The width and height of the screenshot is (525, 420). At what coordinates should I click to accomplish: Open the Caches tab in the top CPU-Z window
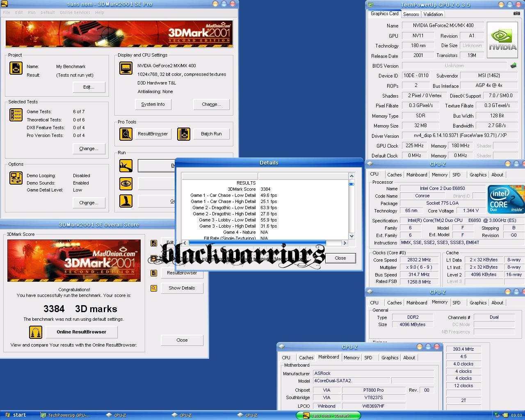click(x=394, y=175)
